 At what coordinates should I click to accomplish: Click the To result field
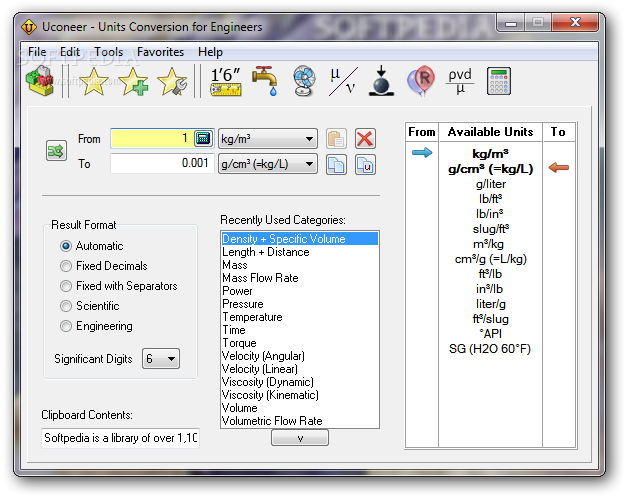[x=162, y=163]
